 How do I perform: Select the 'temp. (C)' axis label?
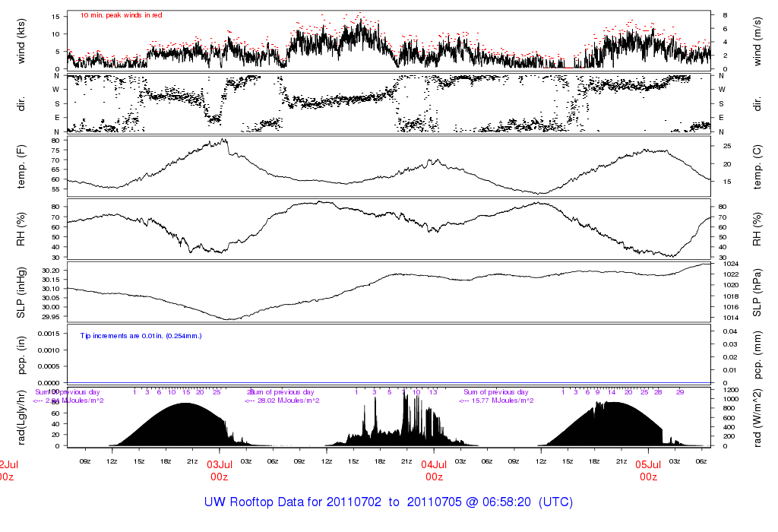pos(757,166)
